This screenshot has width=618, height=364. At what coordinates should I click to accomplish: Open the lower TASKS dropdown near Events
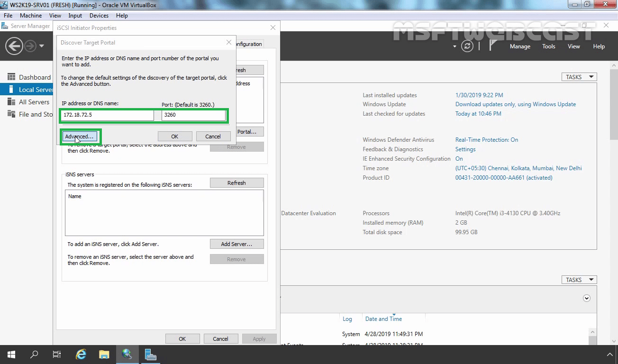point(579,280)
